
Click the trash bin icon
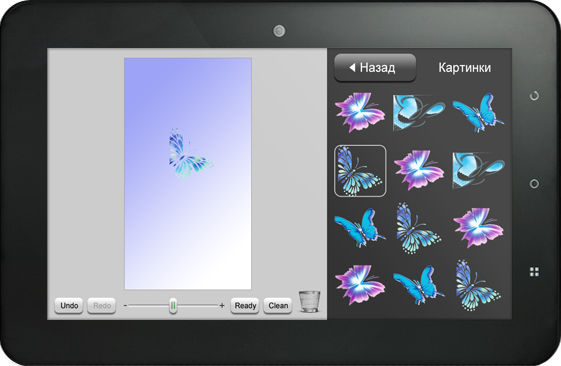point(309,302)
